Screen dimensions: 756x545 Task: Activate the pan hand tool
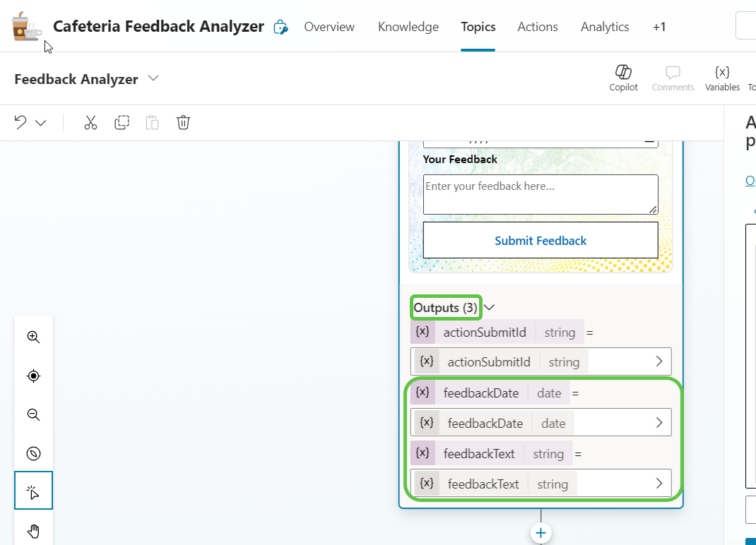click(x=33, y=529)
